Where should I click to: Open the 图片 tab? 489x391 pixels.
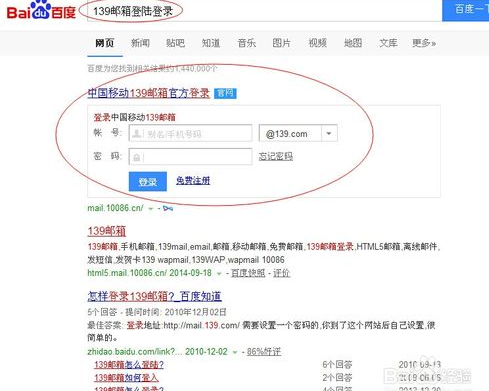(x=282, y=43)
